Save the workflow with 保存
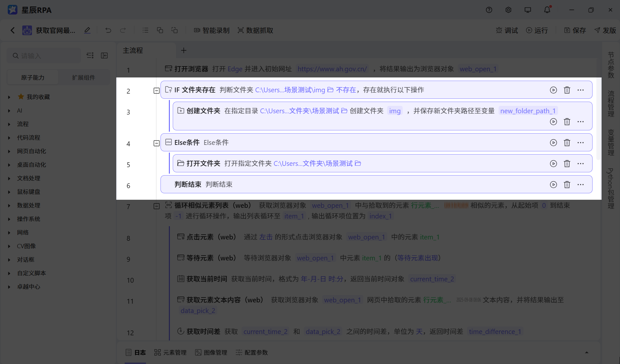The image size is (620, 364). (x=575, y=30)
